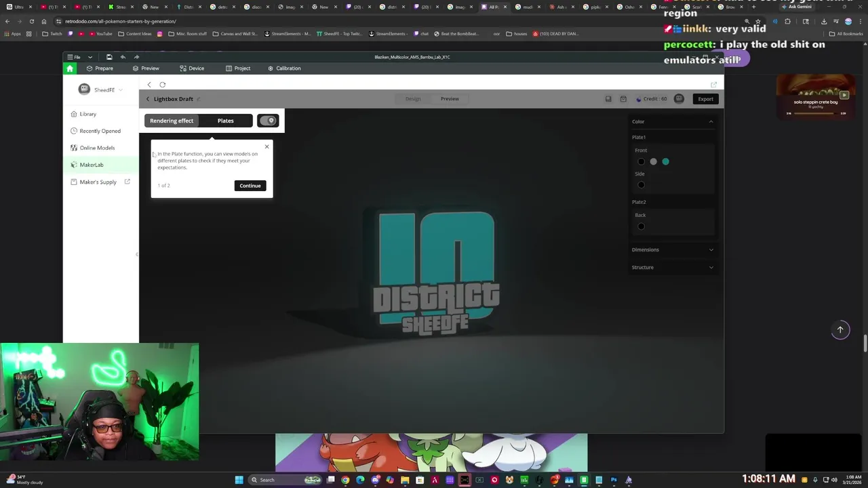Click the Undo arrow in the title bar

point(123,57)
